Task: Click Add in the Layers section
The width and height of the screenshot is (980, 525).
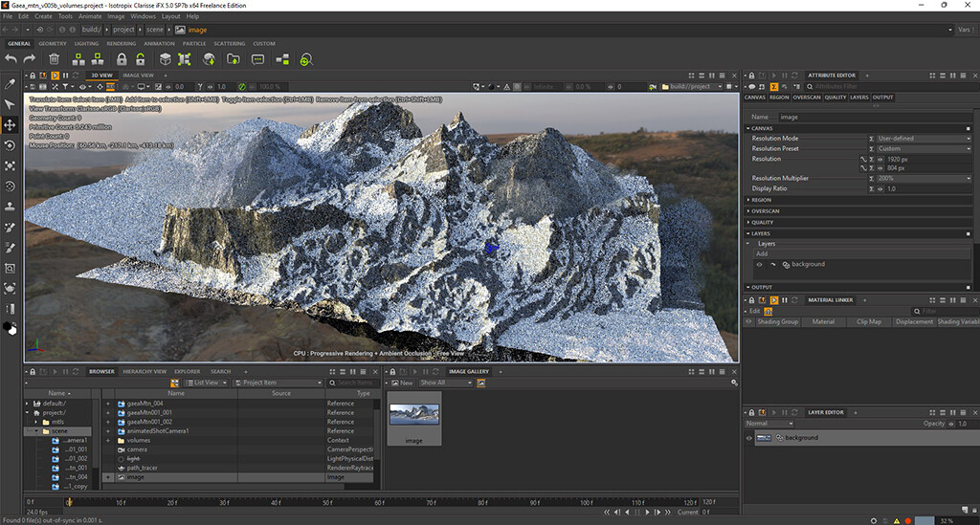Action: point(762,253)
